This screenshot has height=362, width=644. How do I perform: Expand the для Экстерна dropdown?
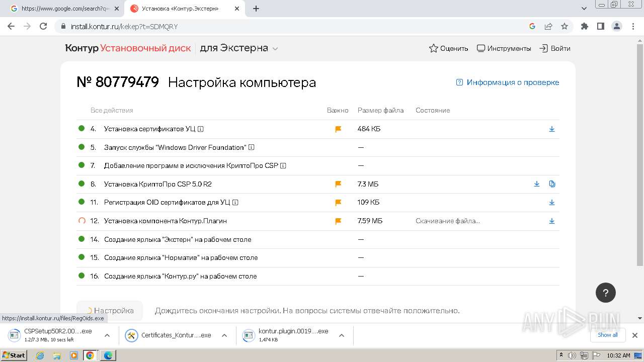point(239,48)
